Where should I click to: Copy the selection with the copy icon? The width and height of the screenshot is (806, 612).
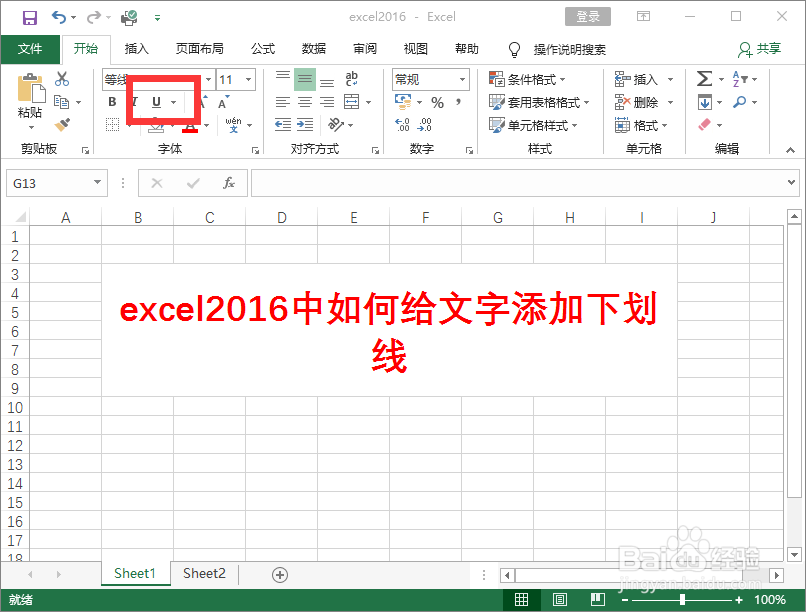[61, 102]
